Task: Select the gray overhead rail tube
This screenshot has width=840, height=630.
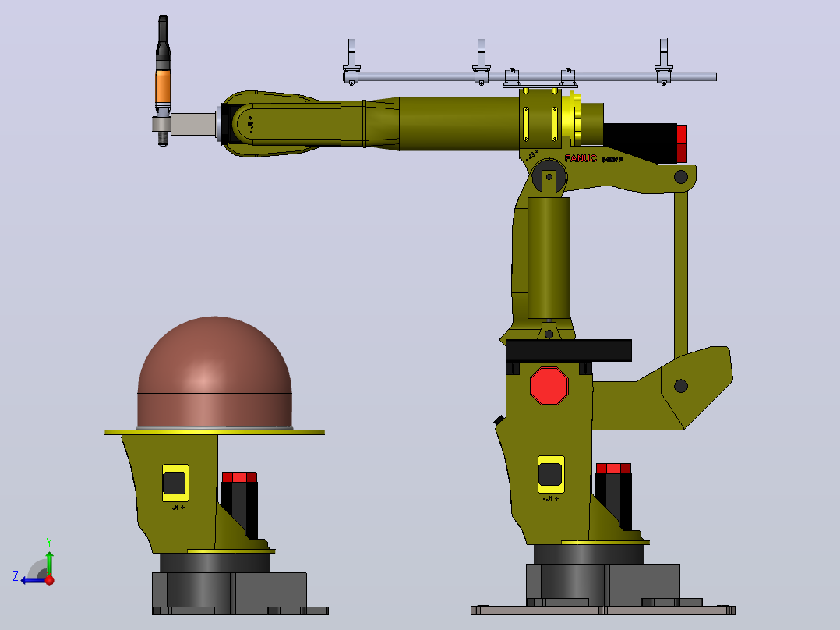Action: pyautogui.click(x=530, y=76)
